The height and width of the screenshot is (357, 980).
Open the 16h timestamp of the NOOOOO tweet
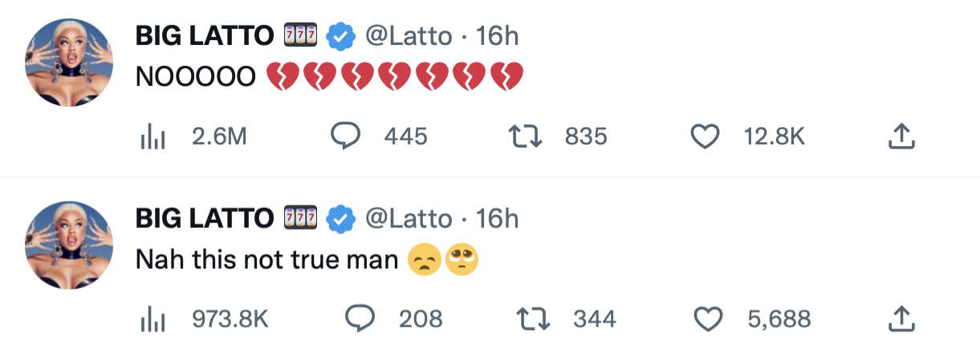498,35
